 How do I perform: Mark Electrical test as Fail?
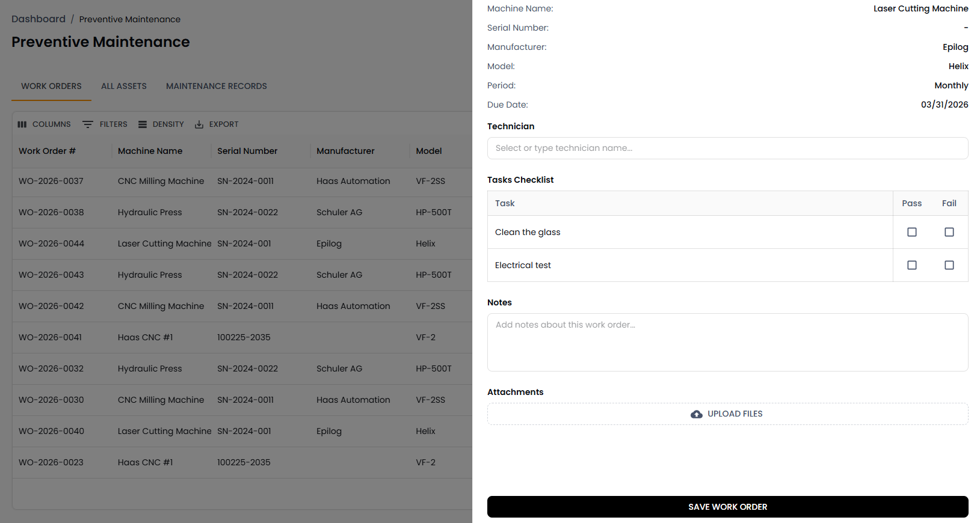pos(949,265)
